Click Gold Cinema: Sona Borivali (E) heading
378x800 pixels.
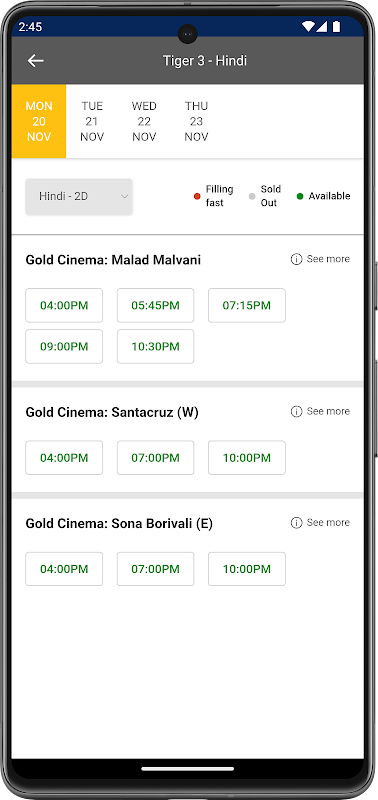tap(119, 523)
